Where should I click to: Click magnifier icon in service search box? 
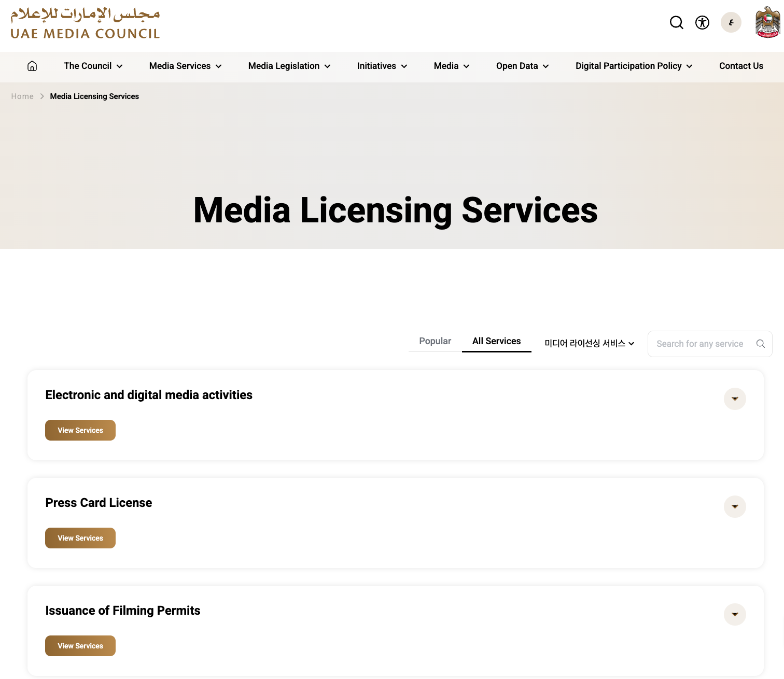tap(760, 344)
